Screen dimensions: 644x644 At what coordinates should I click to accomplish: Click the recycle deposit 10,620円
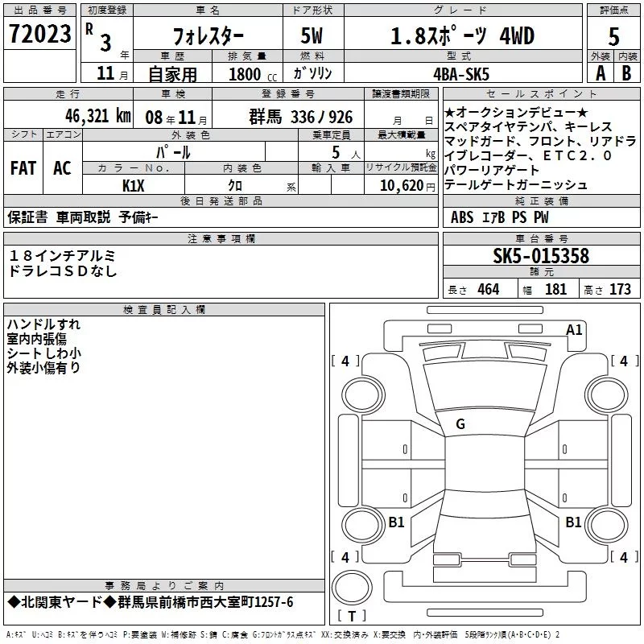[x=407, y=186]
